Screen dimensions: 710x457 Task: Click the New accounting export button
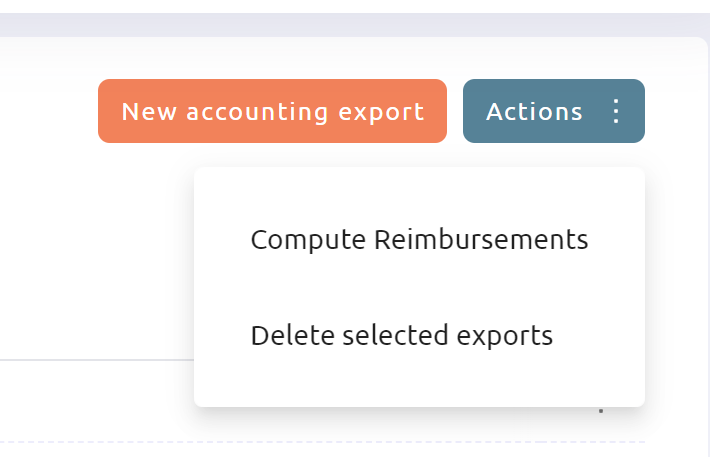click(273, 111)
